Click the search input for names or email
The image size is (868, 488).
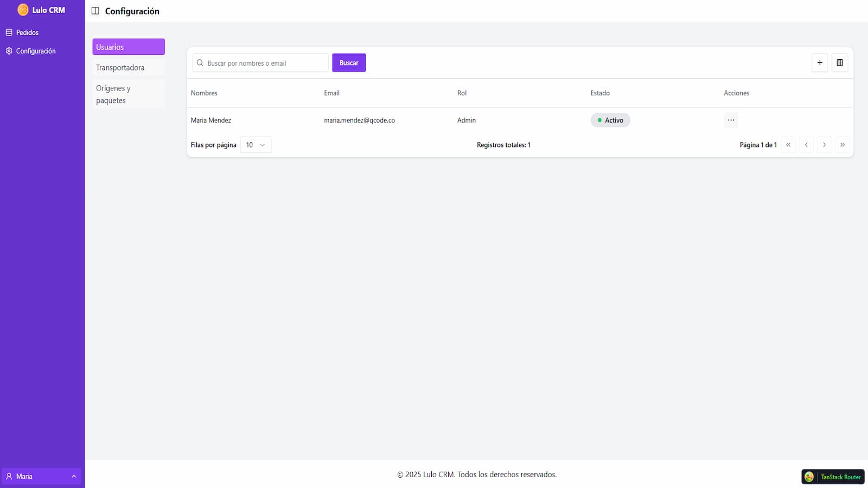[260, 62]
